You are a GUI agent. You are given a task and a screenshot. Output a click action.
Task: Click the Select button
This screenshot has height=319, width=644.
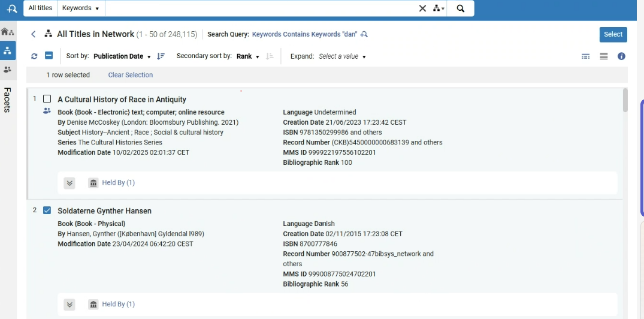pos(613,35)
